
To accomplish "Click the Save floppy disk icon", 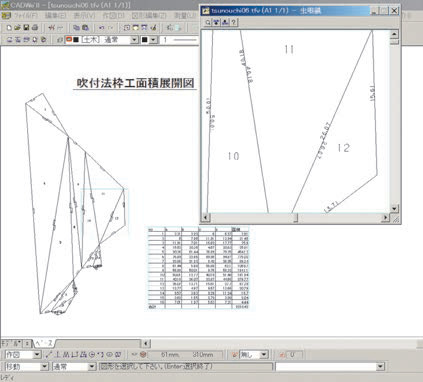I will (26, 28).
